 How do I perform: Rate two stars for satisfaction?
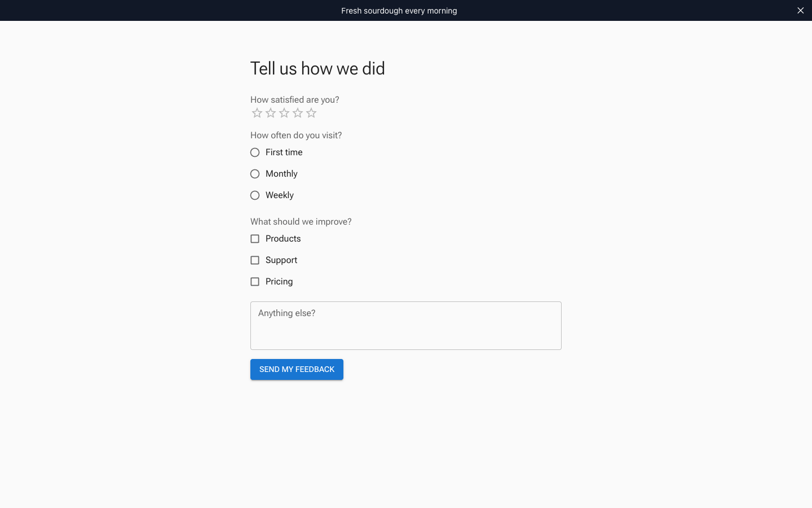coord(271,113)
